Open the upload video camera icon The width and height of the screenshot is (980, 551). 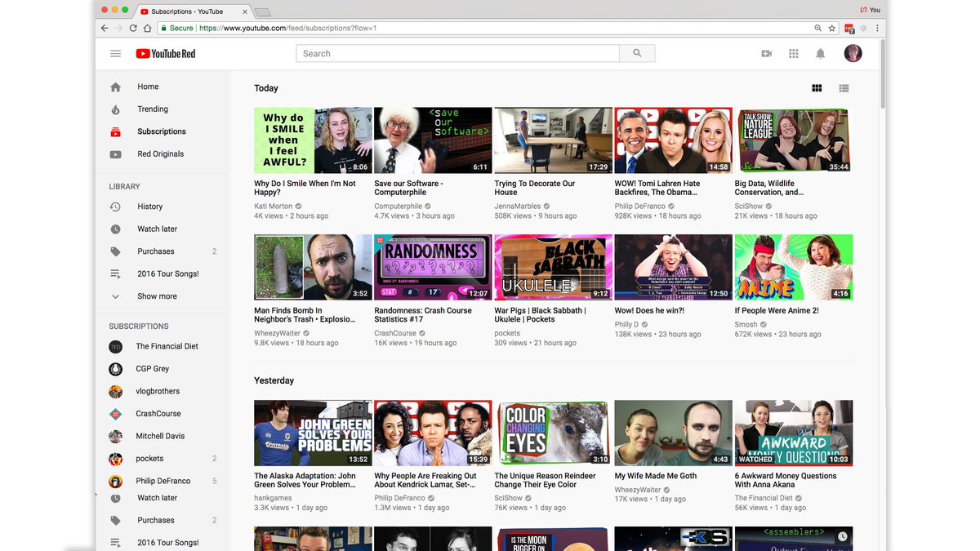[x=766, y=54]
